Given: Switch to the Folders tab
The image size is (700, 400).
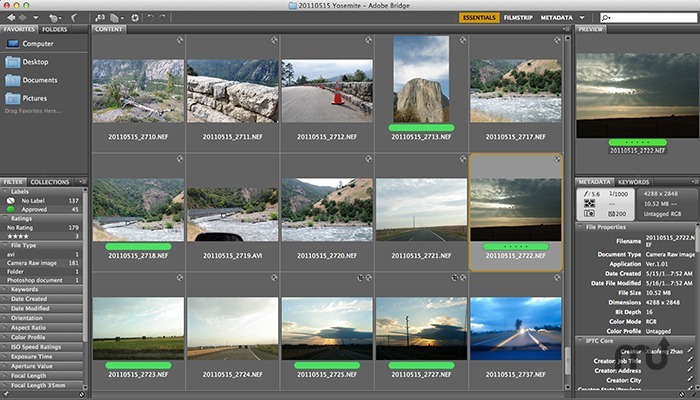Looking at the screenshot, I should pos(55,29).
